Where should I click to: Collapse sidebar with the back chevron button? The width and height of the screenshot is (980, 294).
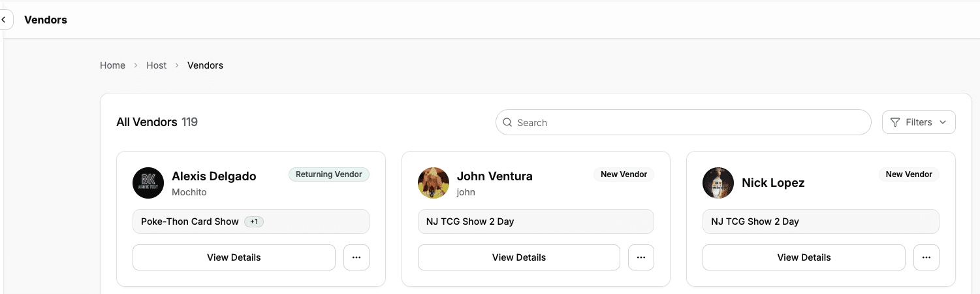click(5, 20)
